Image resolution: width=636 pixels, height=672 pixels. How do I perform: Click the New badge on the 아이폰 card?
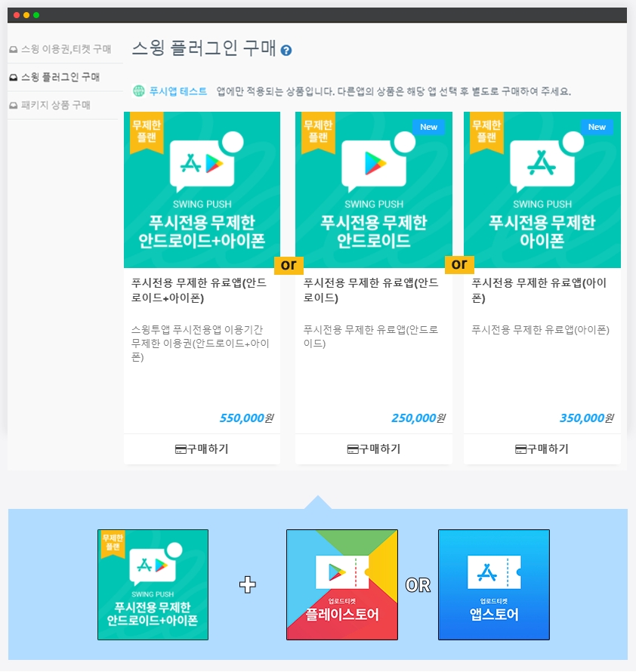[597, 127]
